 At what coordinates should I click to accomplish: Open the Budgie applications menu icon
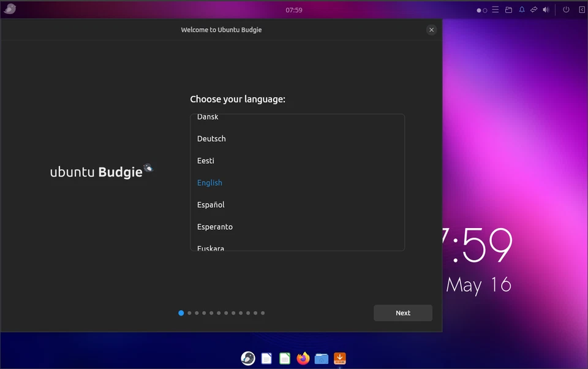pyautogui.click(x=9, y=9)
